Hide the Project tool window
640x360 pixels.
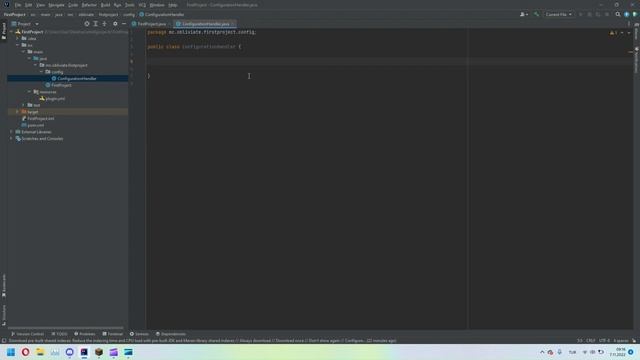[124, 24]
